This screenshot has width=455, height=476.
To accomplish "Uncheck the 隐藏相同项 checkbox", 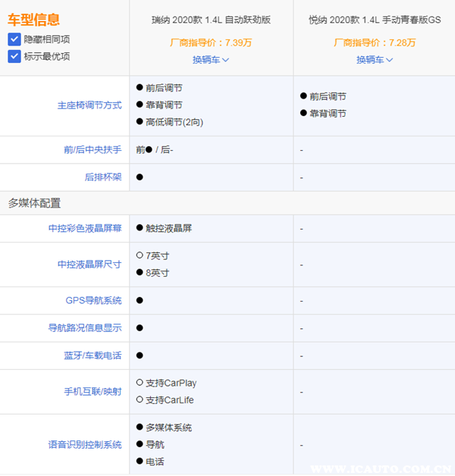I will click(14, 39).
